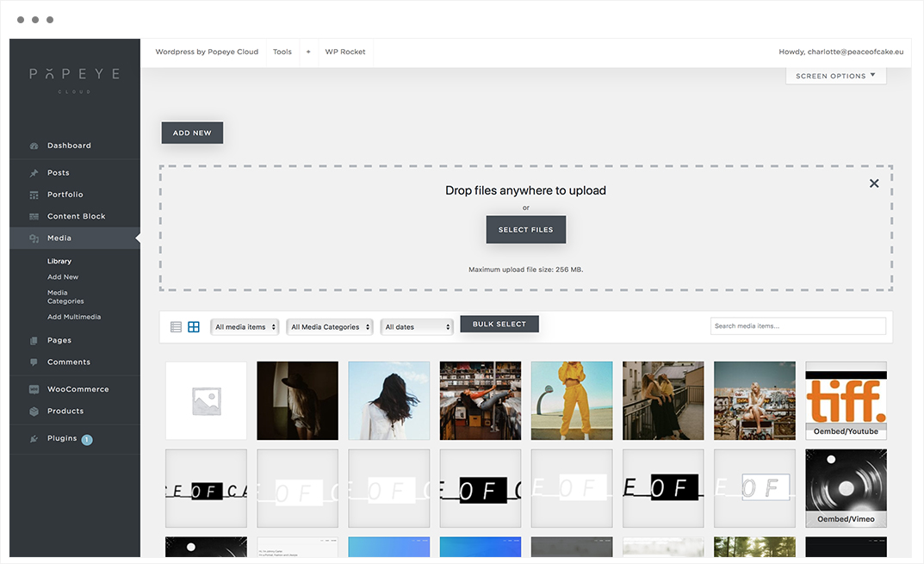Open the All dates dropdown
Image resolution: width=924 pixels, height=564 pixels.
tap(417, 327)
